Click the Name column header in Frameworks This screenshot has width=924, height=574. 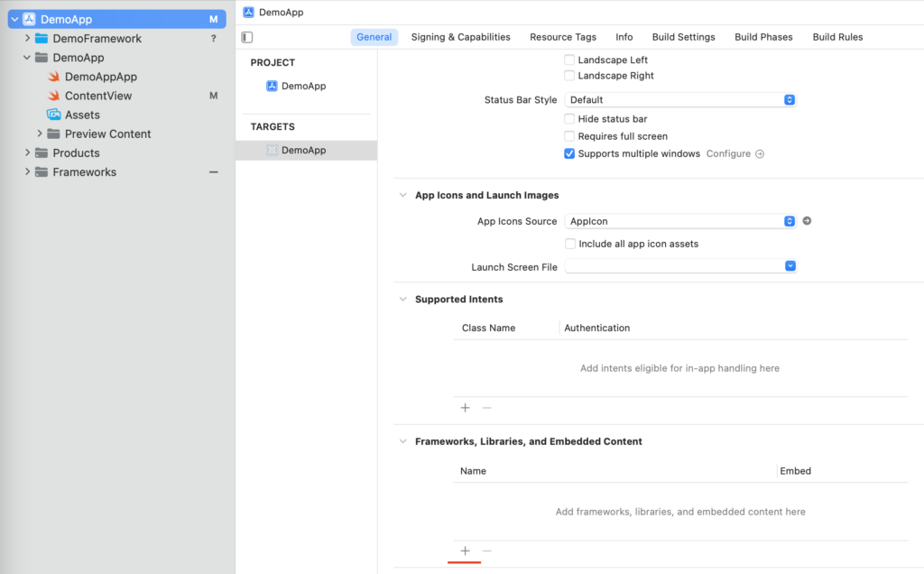tap(473, 471)
